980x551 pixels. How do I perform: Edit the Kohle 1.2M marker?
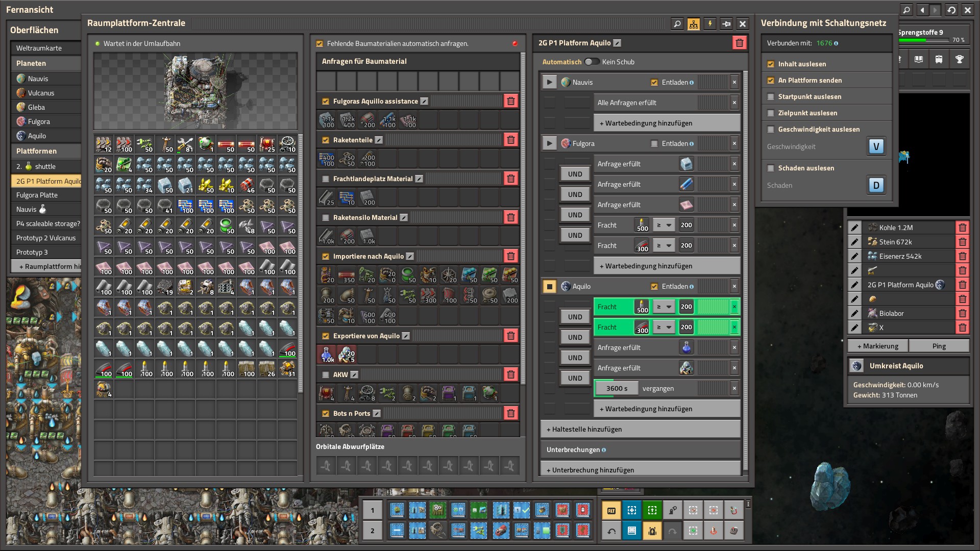[855, 228]
